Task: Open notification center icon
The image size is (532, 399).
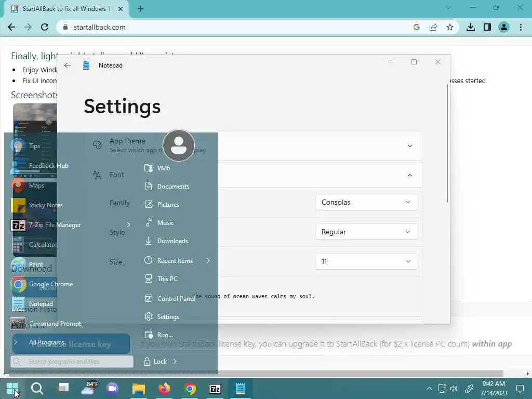Action: (x=520, y=389)
